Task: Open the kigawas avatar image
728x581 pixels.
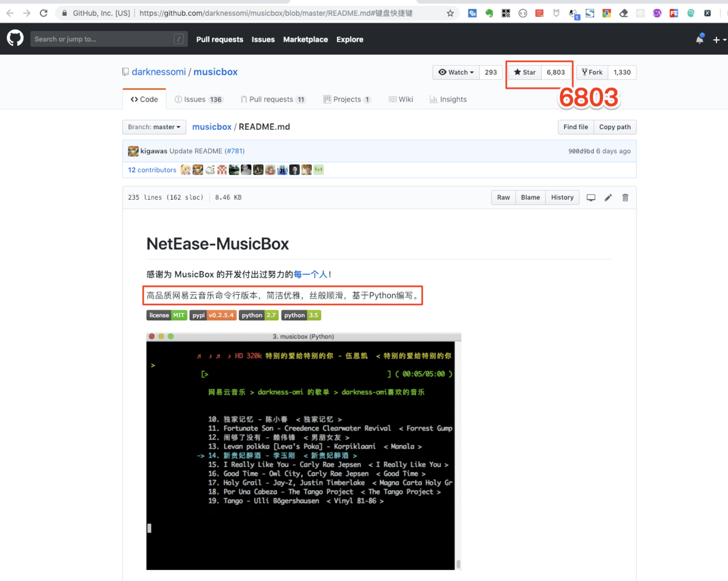Action: click(x=133, y=151)
